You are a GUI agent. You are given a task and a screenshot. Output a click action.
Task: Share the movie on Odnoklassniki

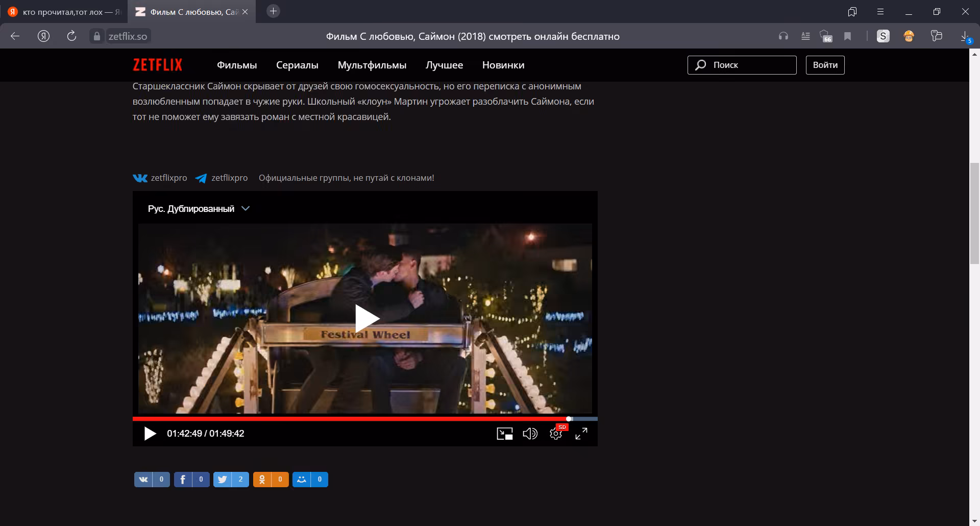point(271,480)
